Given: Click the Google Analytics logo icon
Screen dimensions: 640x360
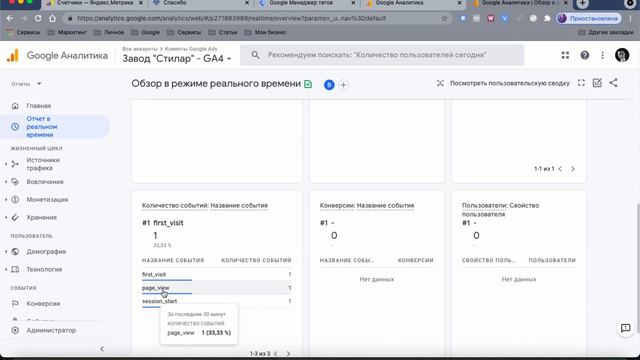Looking at the screenshot, I should (13, 56).
